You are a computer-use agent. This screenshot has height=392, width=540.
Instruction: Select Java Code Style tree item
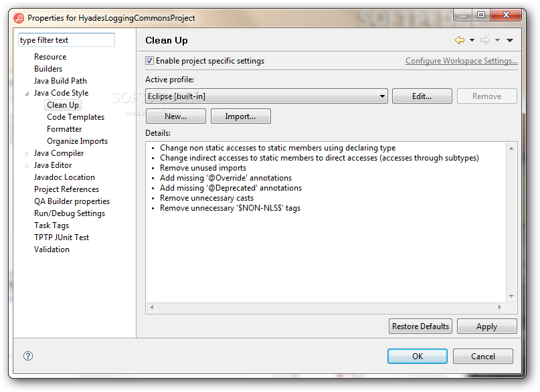tap(61, 93)
